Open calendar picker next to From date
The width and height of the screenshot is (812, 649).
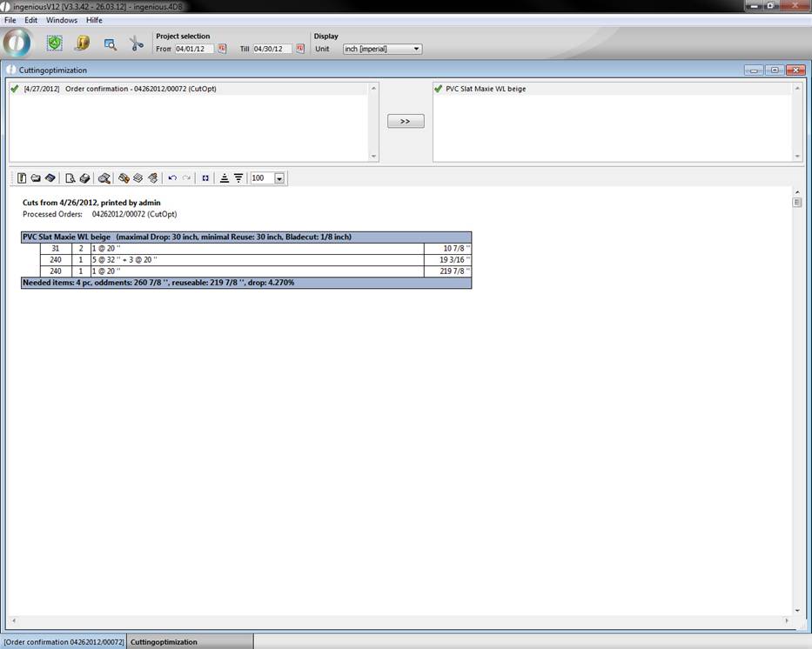pos(222,49)
